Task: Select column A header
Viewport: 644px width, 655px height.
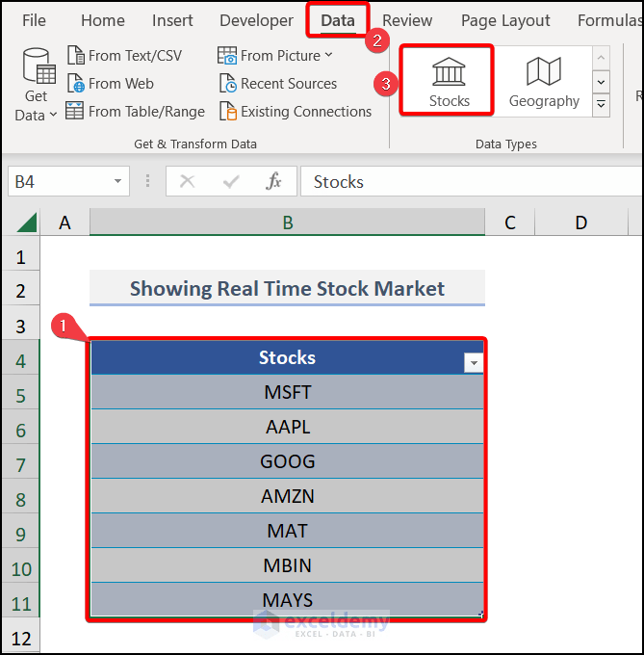Action: (64, 223)
